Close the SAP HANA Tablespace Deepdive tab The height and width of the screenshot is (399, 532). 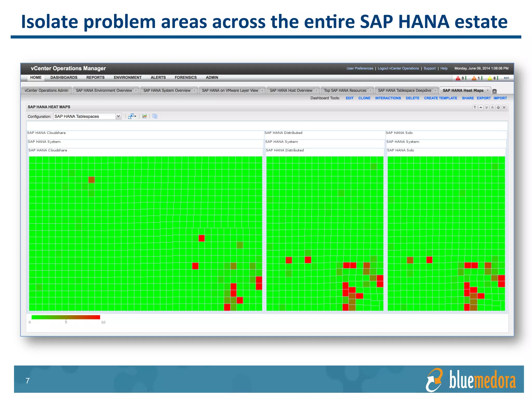point(435,90)
